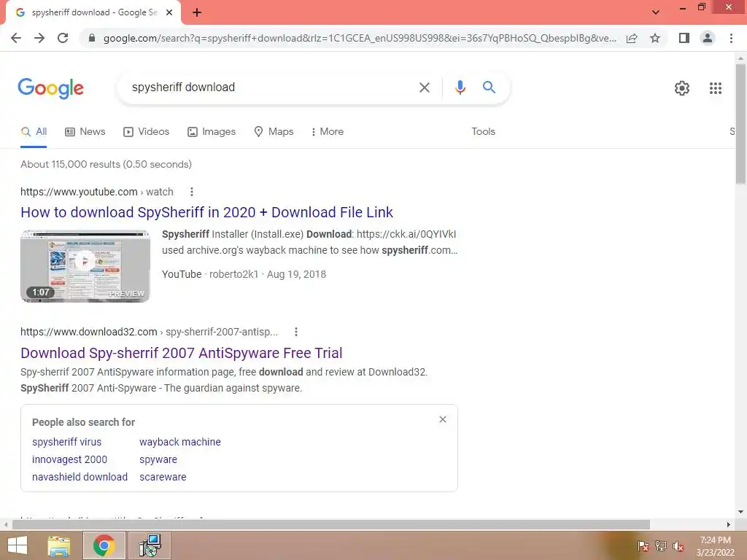The height and width of the screenshot is (560, 747).
Task: Open options for the download32.com result
Action: tap(296, 332)
